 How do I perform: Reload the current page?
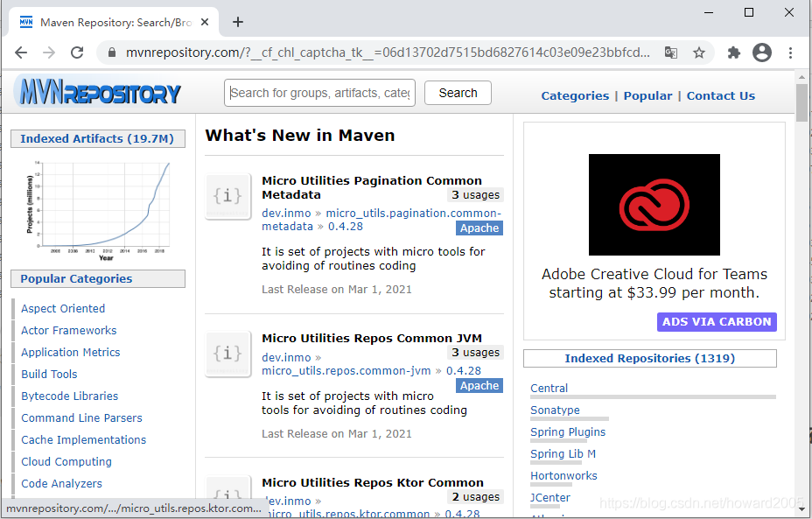pyautogui.click(x=77, y=53)
